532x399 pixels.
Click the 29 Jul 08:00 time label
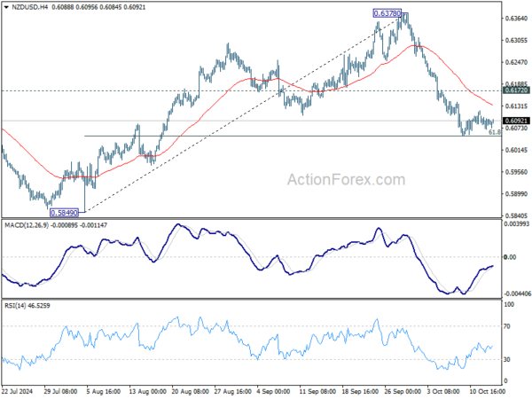tap(60, 392)
